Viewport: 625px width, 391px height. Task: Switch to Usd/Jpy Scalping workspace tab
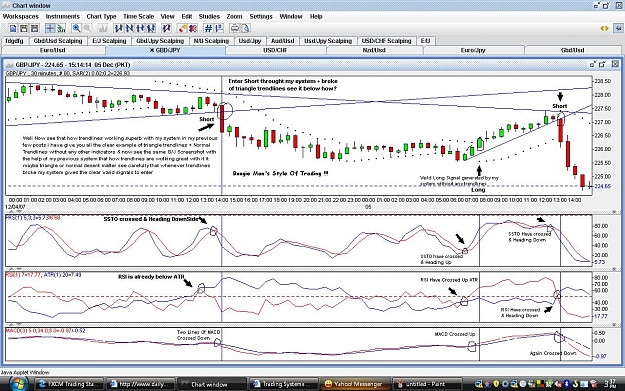pyautogui.click(x=328, y=41)
